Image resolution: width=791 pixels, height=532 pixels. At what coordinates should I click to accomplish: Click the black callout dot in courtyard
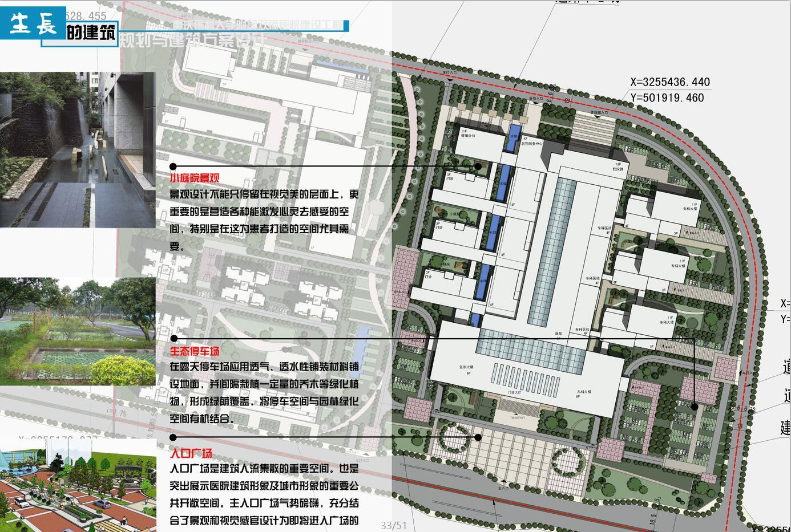[x=478, y=166]
